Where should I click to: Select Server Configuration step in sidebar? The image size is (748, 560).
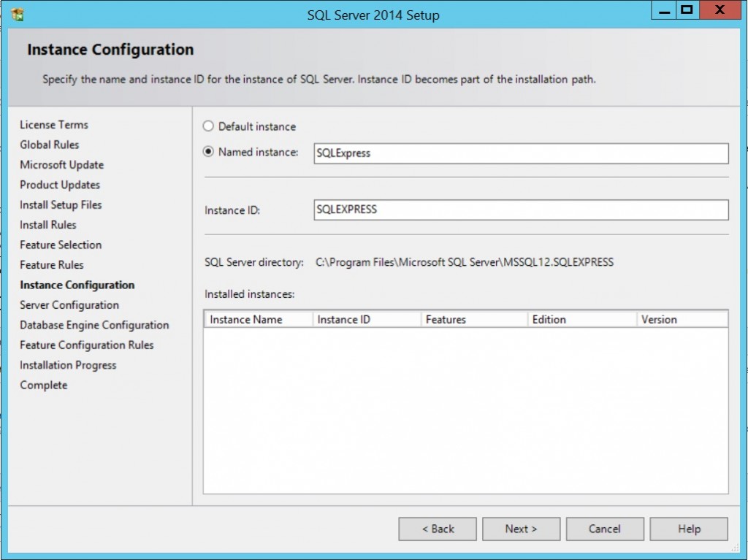[69, 304]
